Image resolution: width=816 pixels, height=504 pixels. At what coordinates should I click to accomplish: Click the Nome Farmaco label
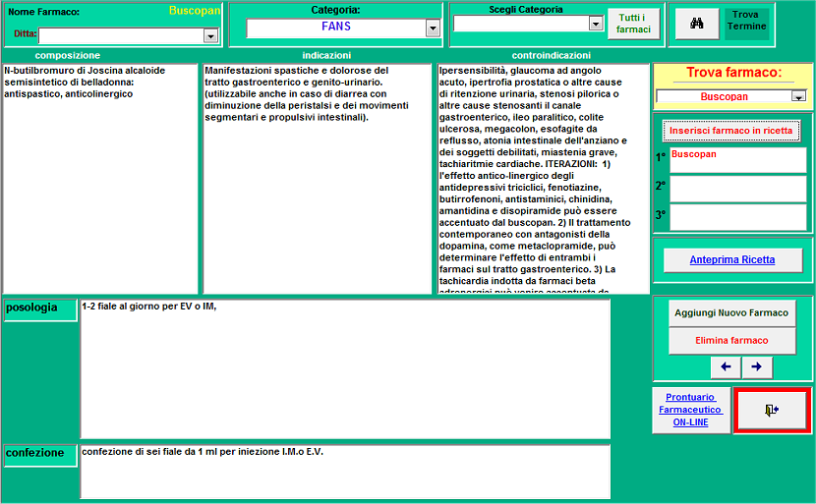click(x=44, y=12)
